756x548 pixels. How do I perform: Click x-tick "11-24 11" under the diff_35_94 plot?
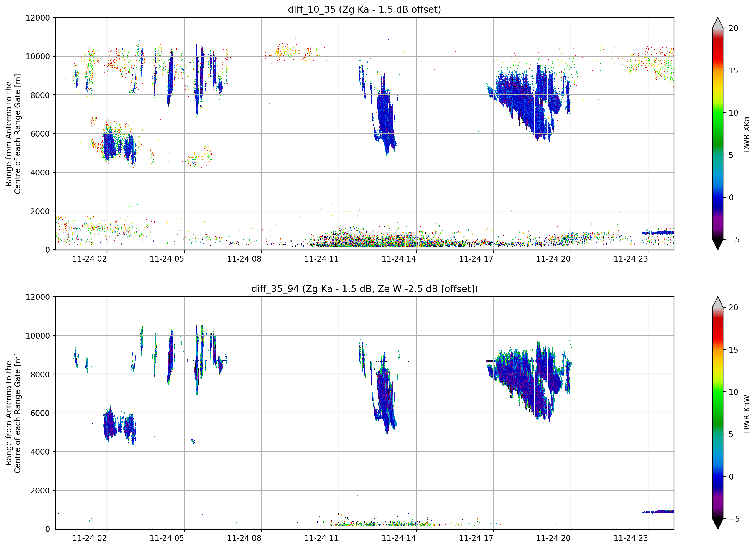pos(322,538)
